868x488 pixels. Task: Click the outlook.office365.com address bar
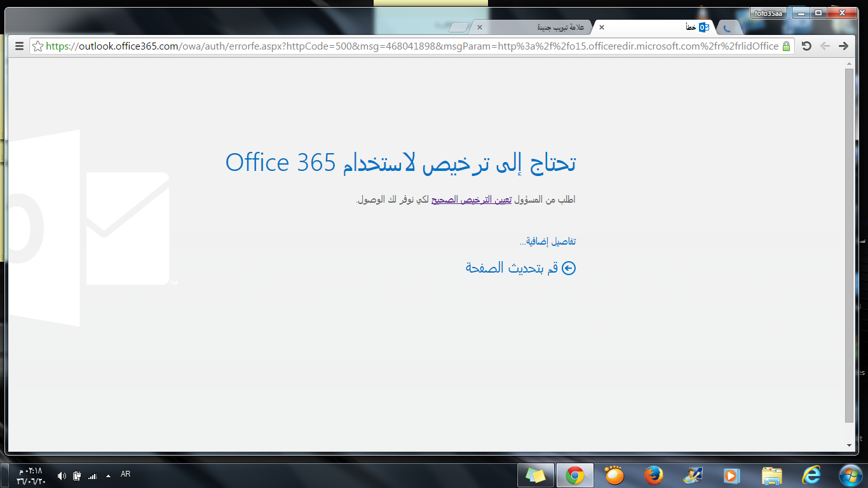click(412, 46)
